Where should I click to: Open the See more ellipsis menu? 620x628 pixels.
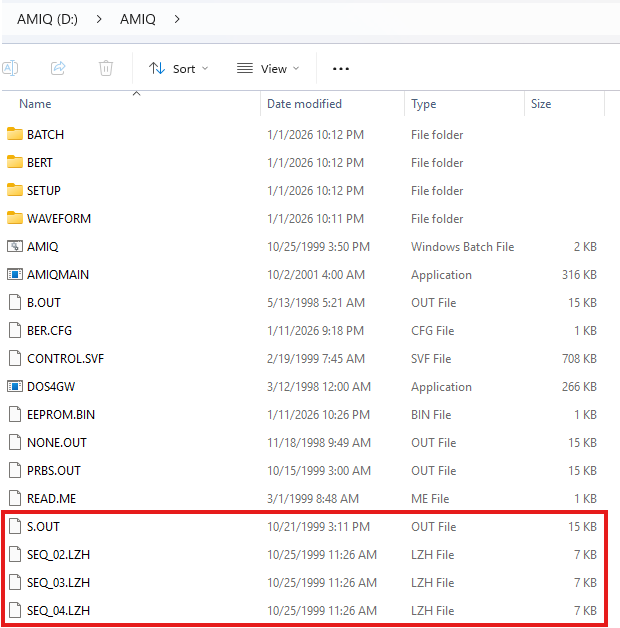[341, 69]
